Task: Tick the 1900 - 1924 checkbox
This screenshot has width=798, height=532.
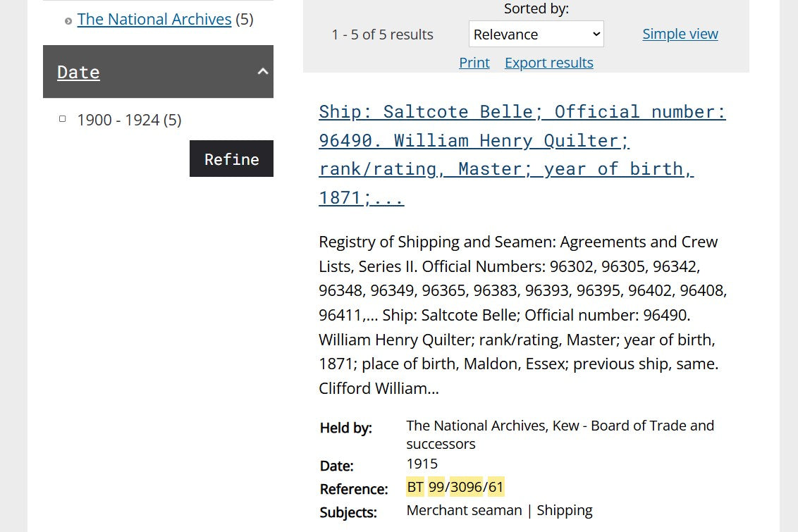Action: [x=63, y=119]
